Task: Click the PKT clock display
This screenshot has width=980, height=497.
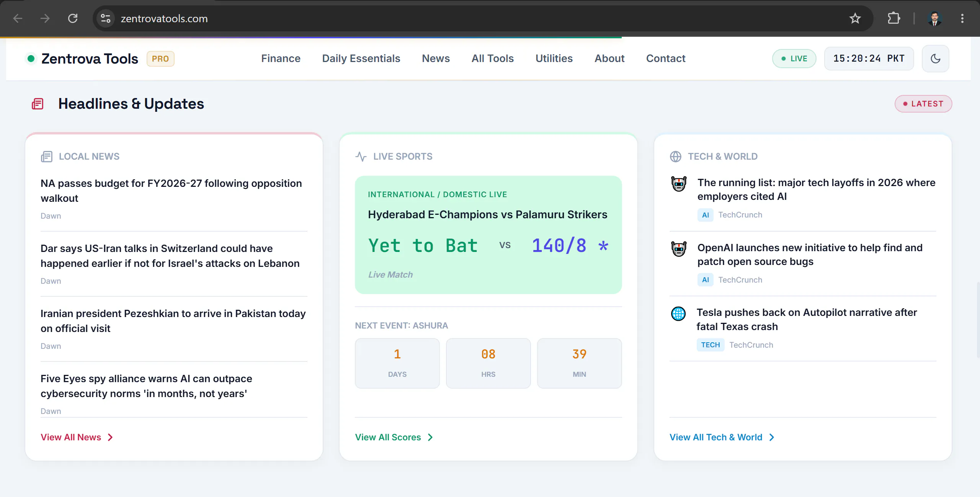Action: [x=869, y=59]
